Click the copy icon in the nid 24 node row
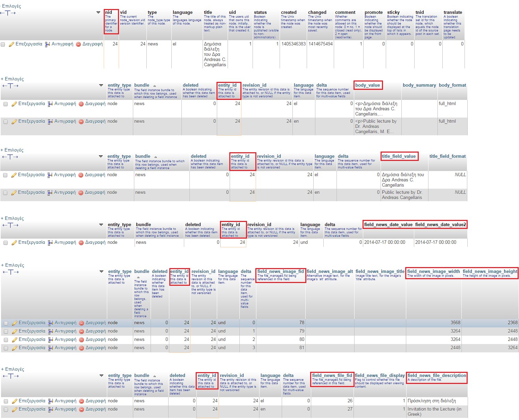The image size is (519, 420). click(x=48, y=44)
